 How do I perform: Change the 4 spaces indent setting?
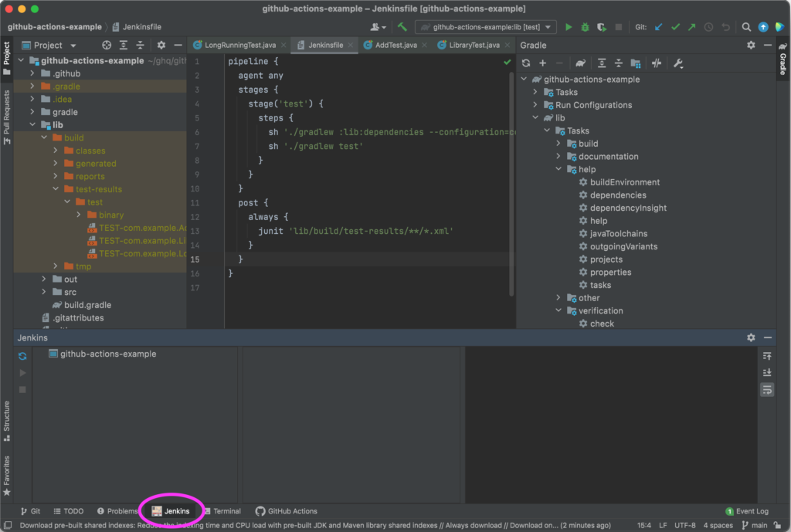(x=718, y=526)
